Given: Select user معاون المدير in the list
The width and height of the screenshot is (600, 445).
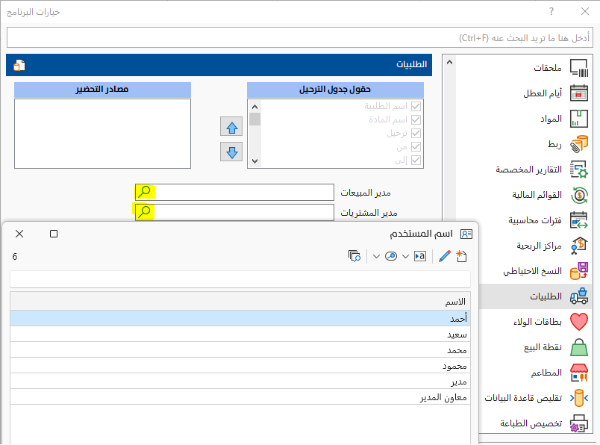Looking at the screenshot, I should (x=240, y=397).
